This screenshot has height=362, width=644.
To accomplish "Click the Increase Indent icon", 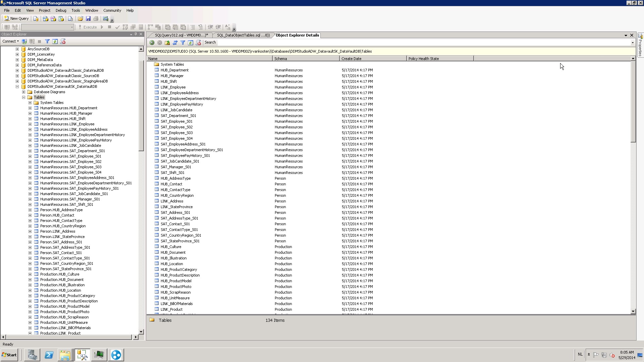I will click(x=218, y=27).
